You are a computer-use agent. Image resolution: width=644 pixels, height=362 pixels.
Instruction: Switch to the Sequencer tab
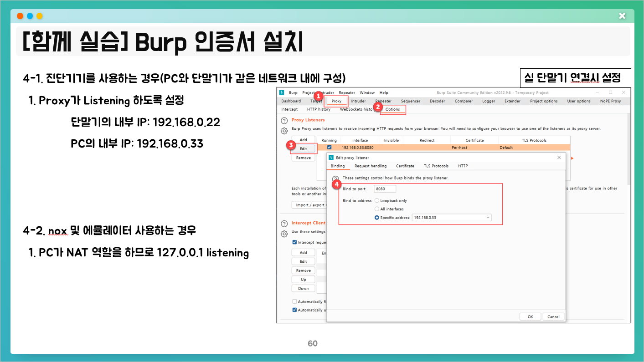(411, 101)
